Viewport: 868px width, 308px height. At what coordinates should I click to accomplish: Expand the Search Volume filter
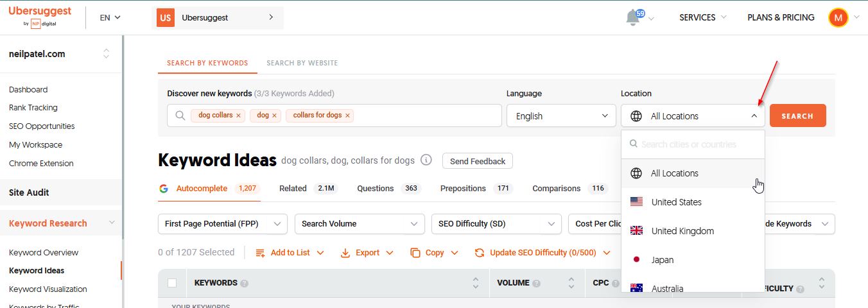359,224
